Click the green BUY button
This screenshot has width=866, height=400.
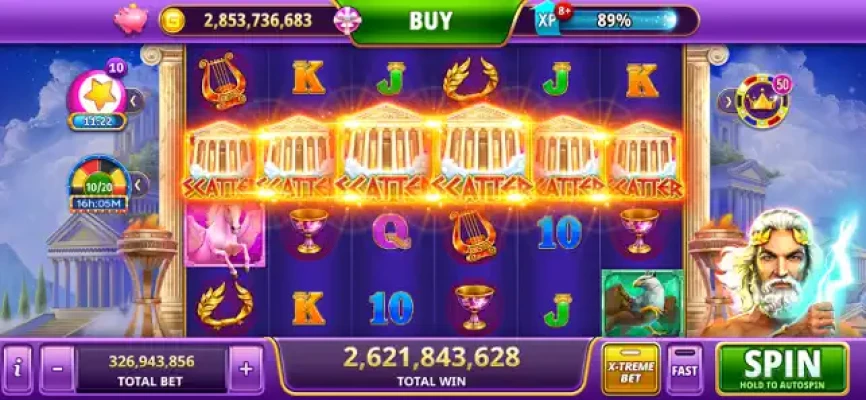tap(431, 21)
